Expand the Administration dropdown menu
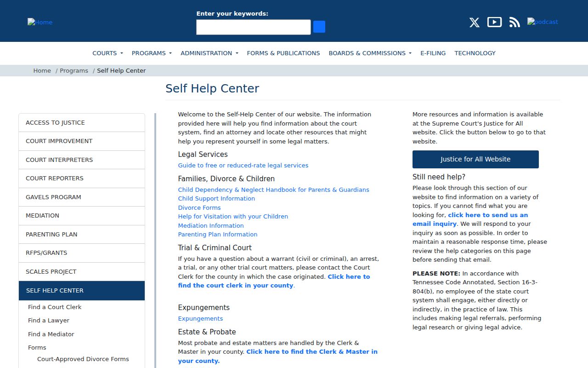 pos(209,53)
